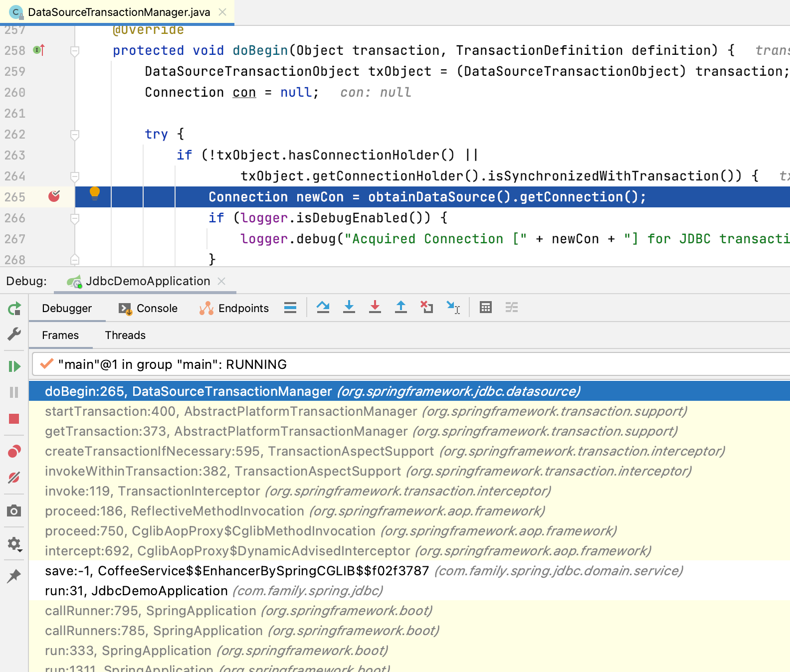Select the callRunner:795 SpringApplication frame

point(409,611)
